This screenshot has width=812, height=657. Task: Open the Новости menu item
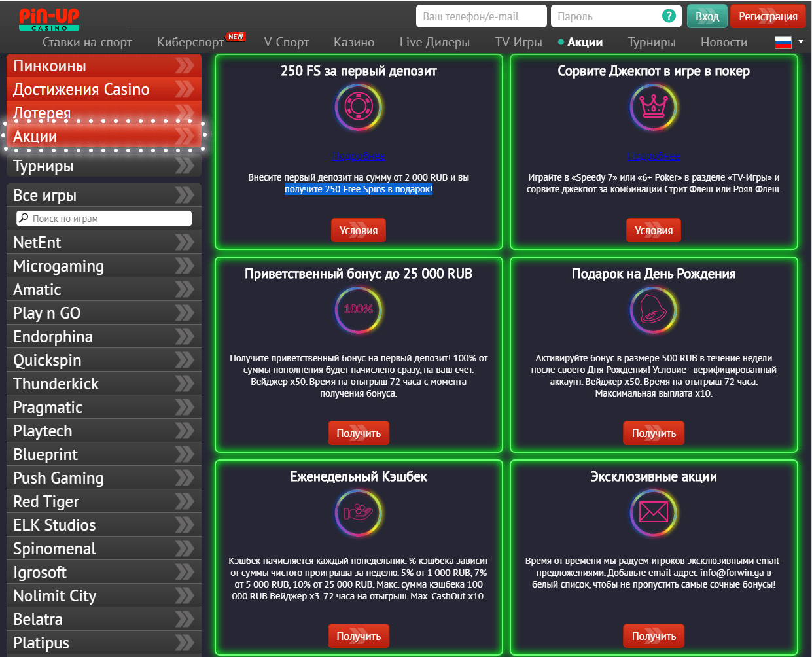[x=724, y=43]
